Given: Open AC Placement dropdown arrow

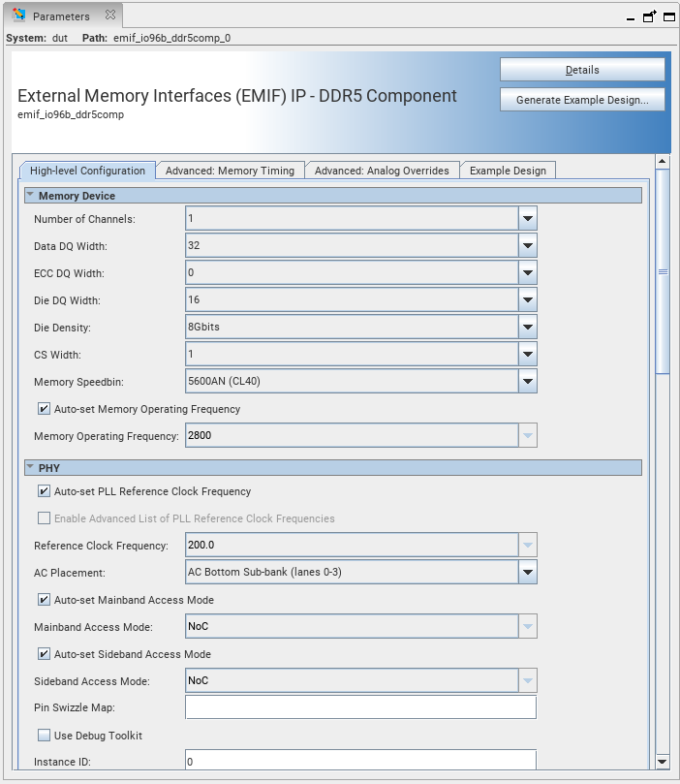Looking at the screenshot, I should coord(528,572).
